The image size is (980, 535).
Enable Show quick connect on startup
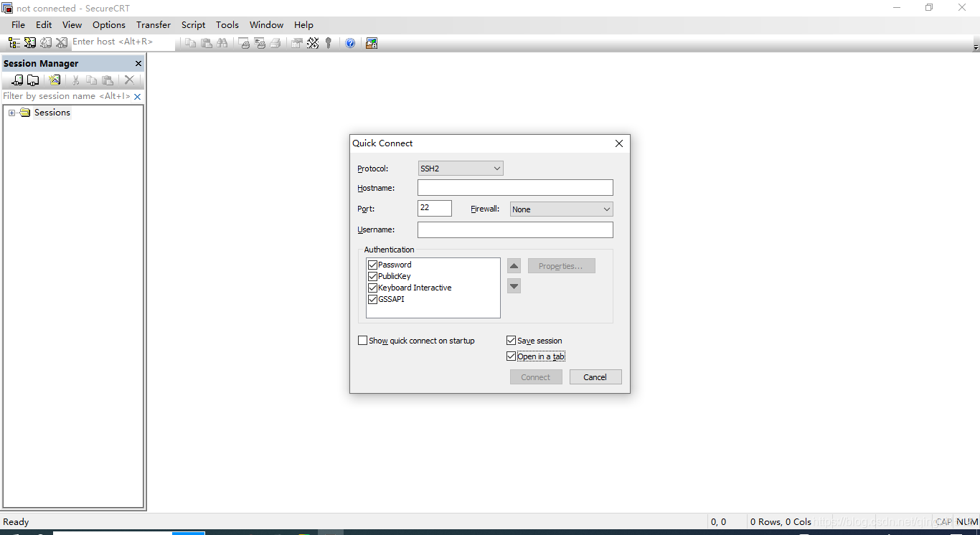362,341
